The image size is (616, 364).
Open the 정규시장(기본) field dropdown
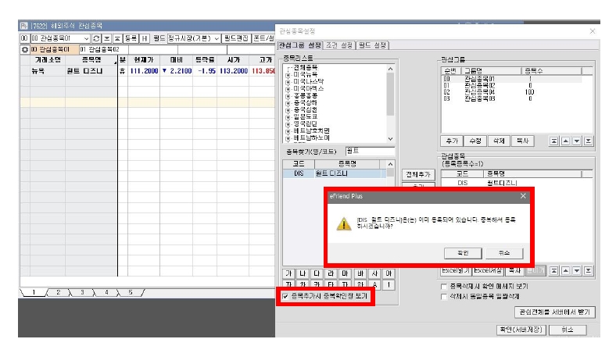click(217, 38)
